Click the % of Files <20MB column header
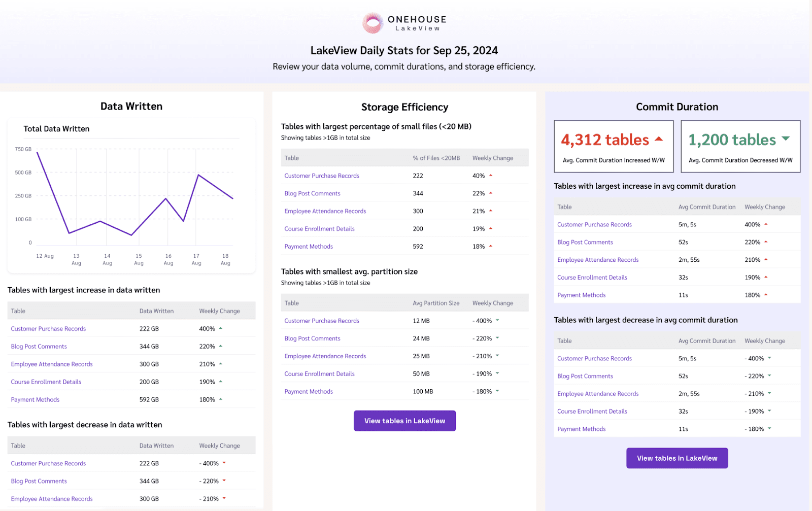Image resolution: width=812 pixels, height=511 pixels. [x=436, y=158]
